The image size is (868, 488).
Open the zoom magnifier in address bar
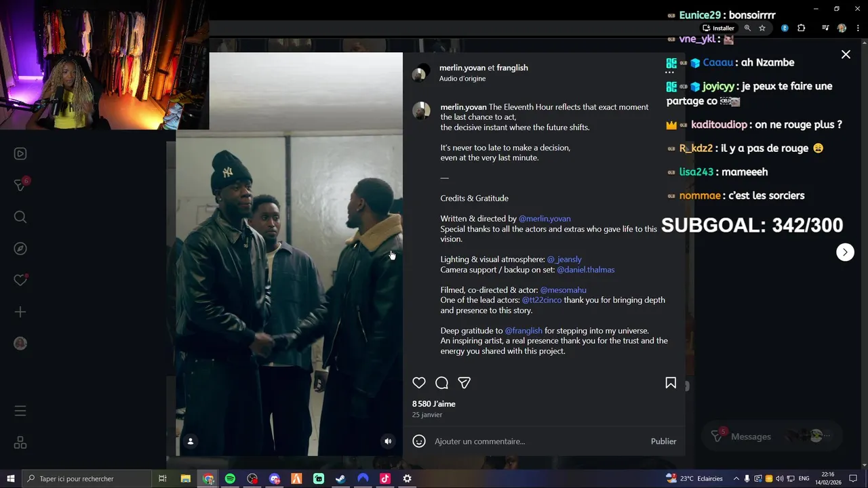click(x=747, y=28)
